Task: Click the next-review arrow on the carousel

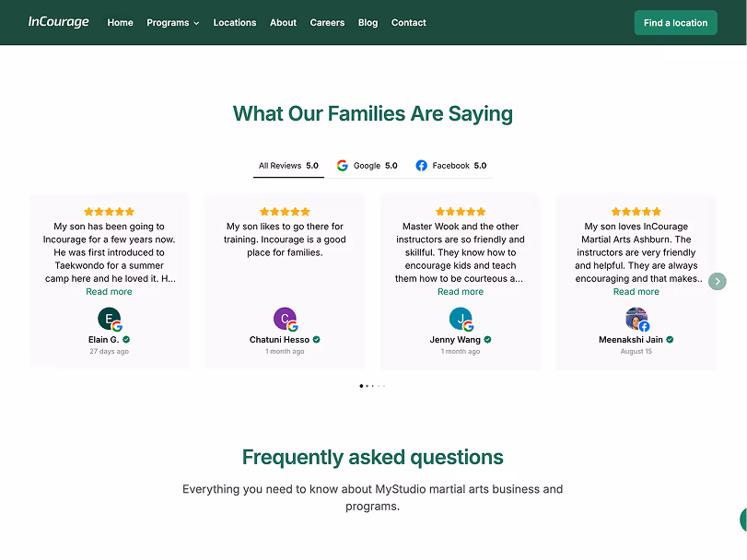Action: 718,281
